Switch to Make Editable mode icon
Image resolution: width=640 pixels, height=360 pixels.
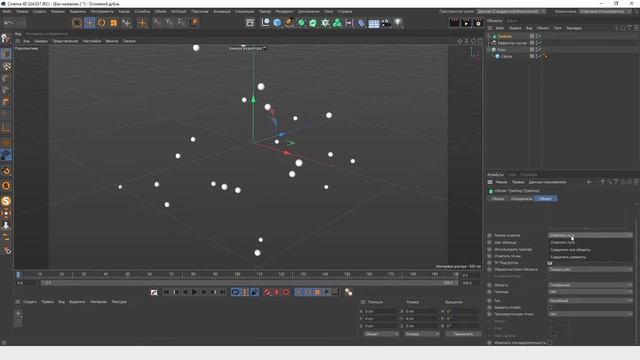(x=5, y=39)
